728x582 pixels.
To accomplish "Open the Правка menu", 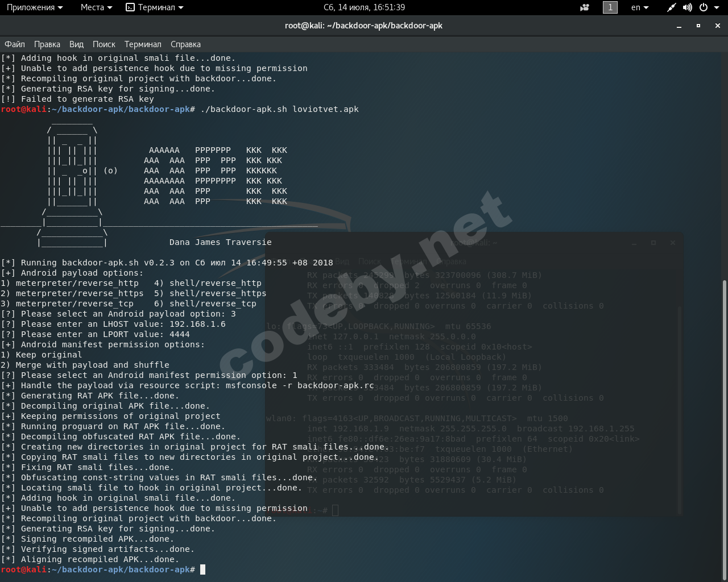I will pos(47,44).
